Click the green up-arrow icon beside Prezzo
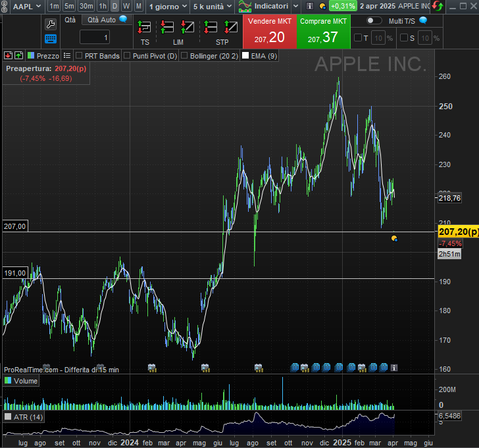The image size is (479, 448). 18,56
